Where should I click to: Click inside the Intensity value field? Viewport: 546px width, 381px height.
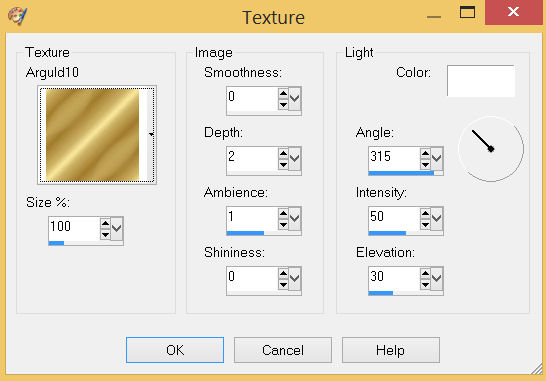click(x=394, y=218)
